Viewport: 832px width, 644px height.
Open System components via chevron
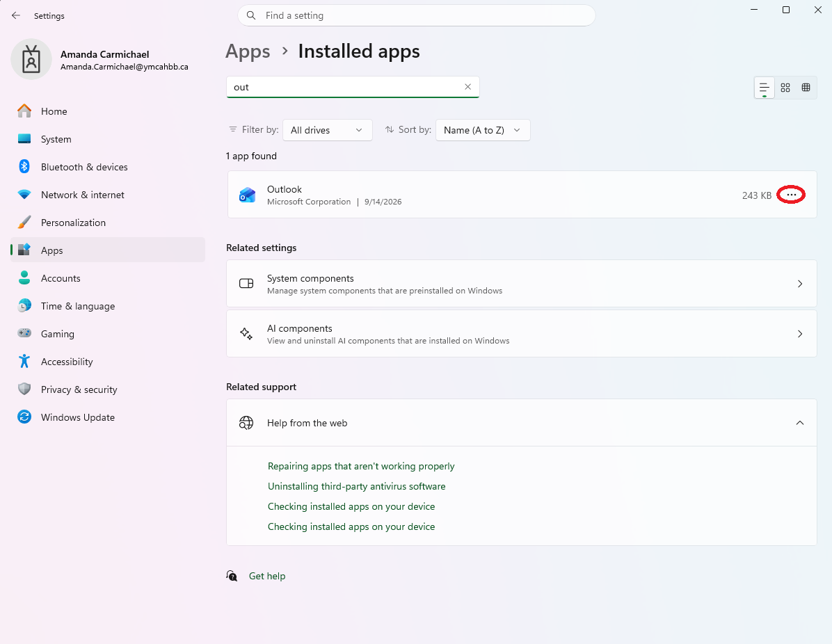(x=799, y=284)
